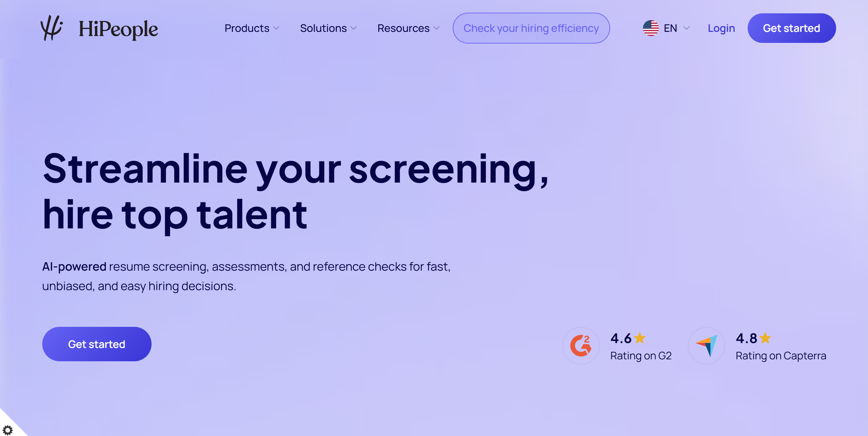Expand the Resources chevron arrow

point(436,28)
